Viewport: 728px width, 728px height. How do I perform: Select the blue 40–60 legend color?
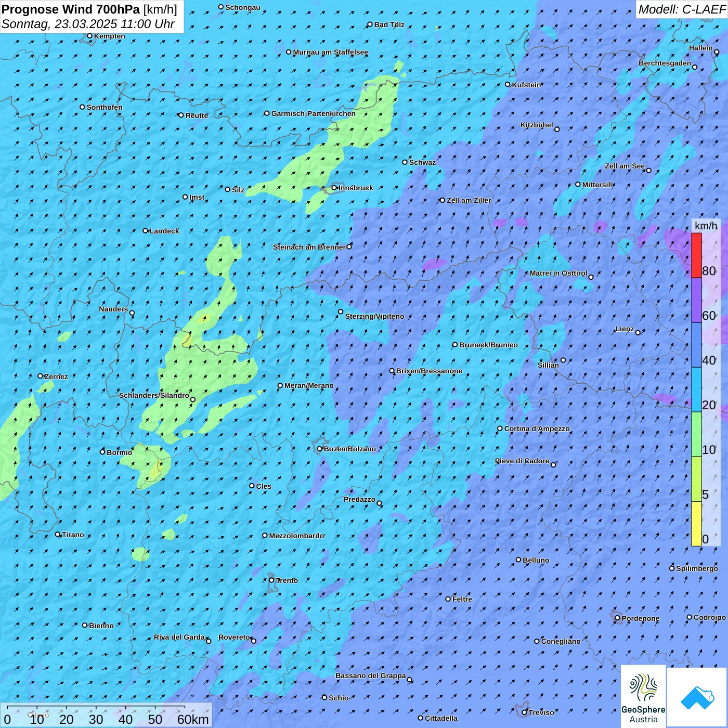click(x=696, y=345)
